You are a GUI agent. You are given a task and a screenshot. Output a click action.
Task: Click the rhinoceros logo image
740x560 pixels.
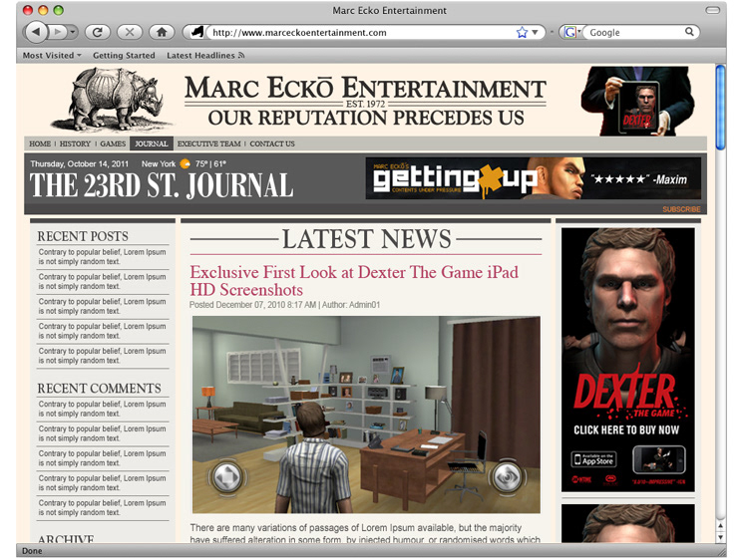tap(113, 100)
